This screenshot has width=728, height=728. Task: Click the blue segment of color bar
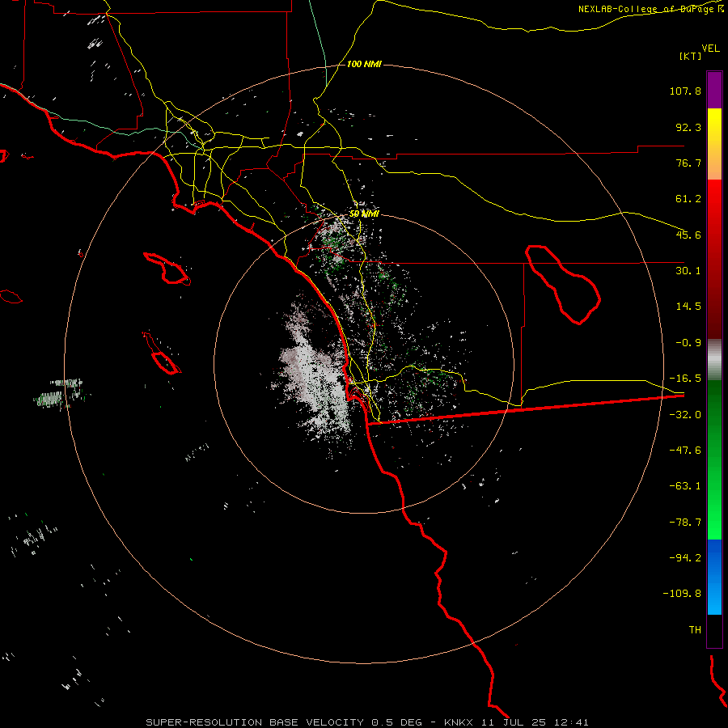[x=714, y=577]
